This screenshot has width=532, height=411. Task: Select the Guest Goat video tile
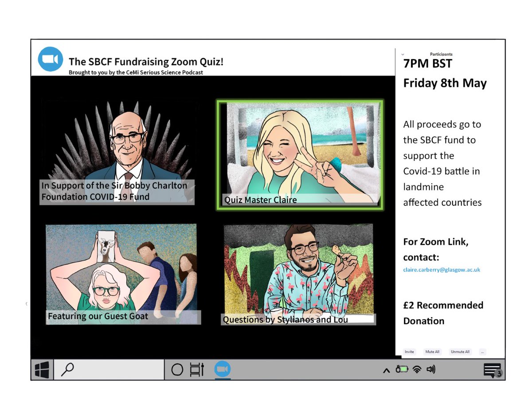pos(123,274)
